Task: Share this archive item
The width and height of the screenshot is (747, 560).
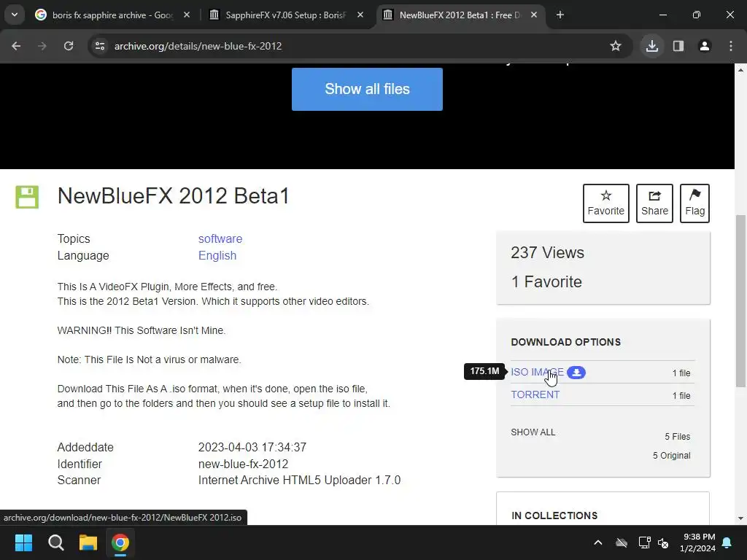Action: tap(654, 203)
